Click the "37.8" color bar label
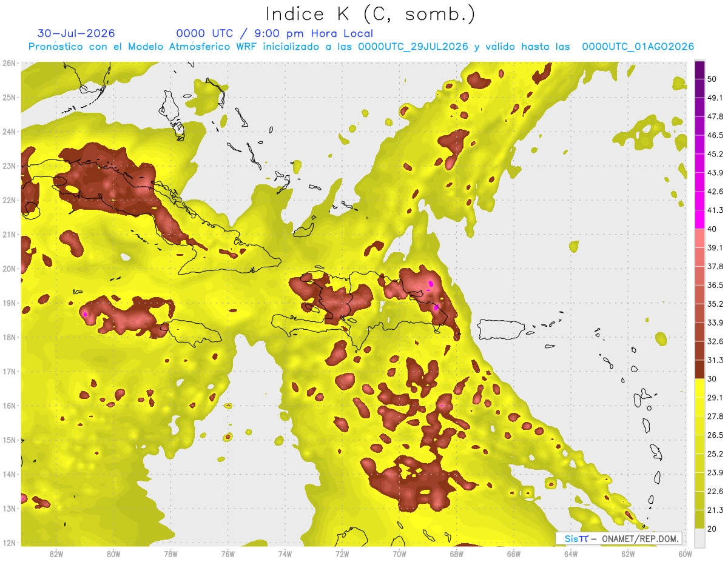 pyautogui.click(x=715, y=266)
